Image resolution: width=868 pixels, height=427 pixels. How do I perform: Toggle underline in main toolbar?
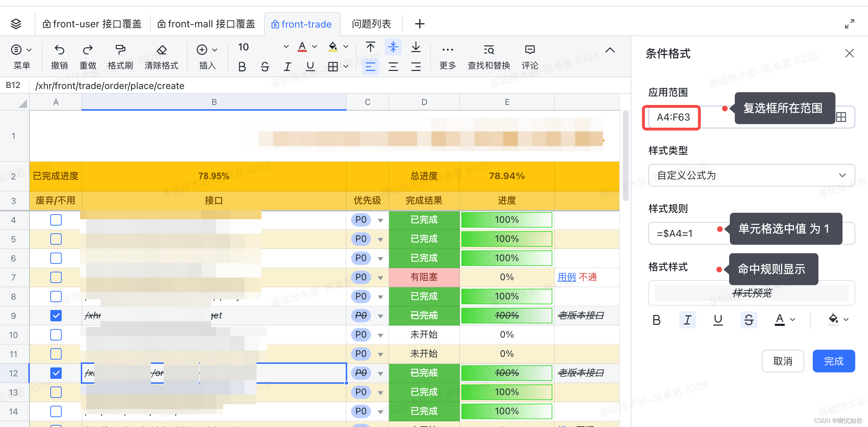[310, 67]
